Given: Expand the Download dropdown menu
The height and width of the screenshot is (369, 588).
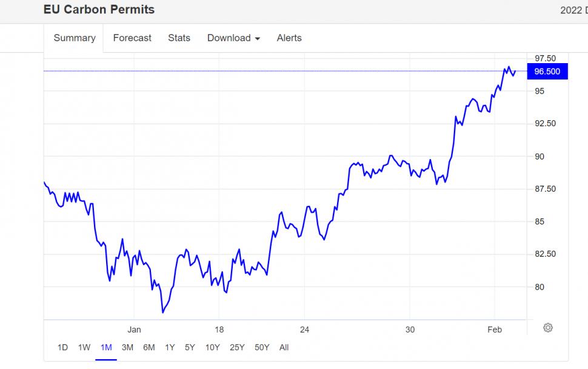Looking at the screenshot, I should click(233, 38).
